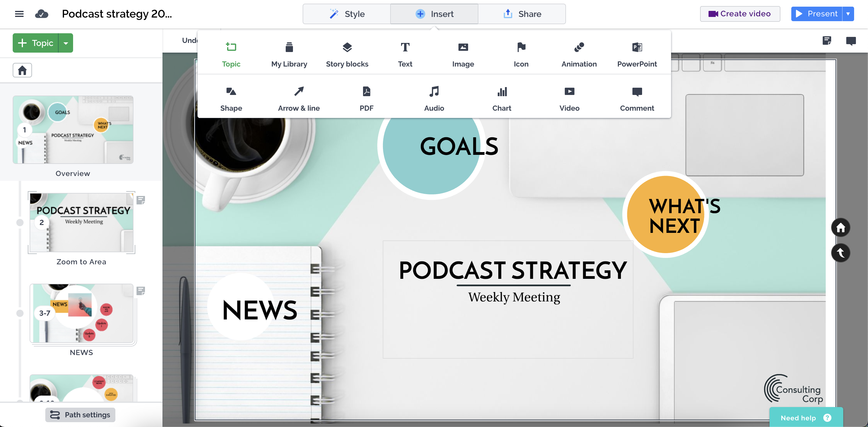Screen dimensions: 868x427
Task: Open Story blocks
Action: pos(347,54)
